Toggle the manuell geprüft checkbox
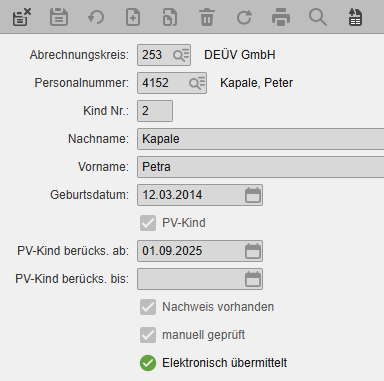The width and height of the screenshot is (384, 381). 148,335
